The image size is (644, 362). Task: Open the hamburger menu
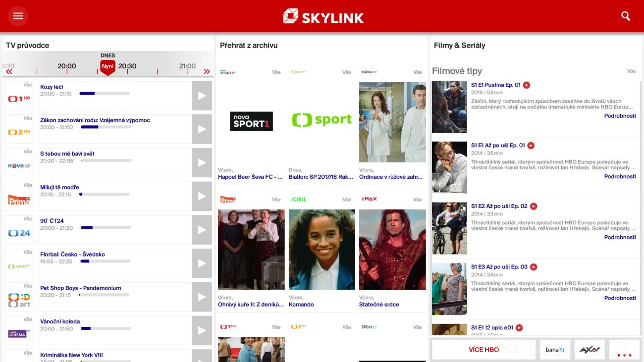[18, 16]
